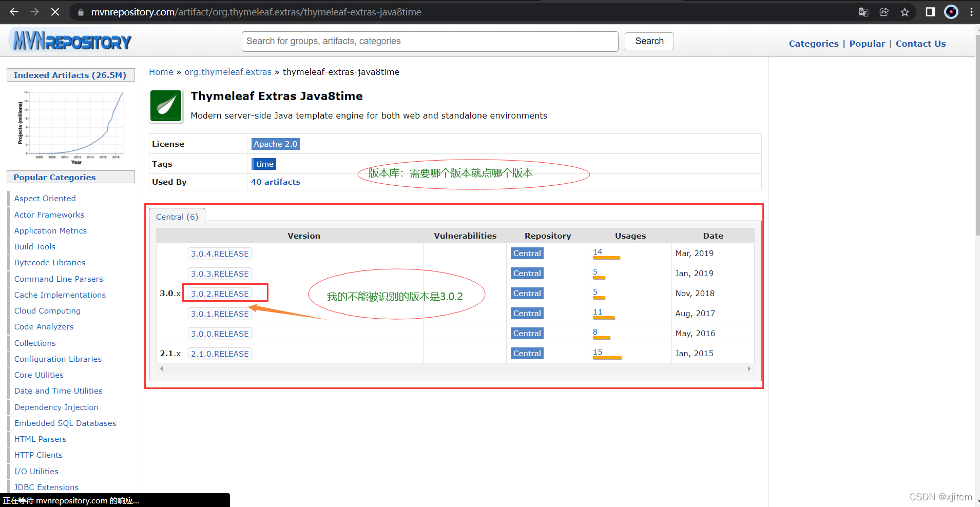The width and height of the screenshot is (980, 507).
Task: Open the browser profile avatar
Action: click(x=951, y=12)
